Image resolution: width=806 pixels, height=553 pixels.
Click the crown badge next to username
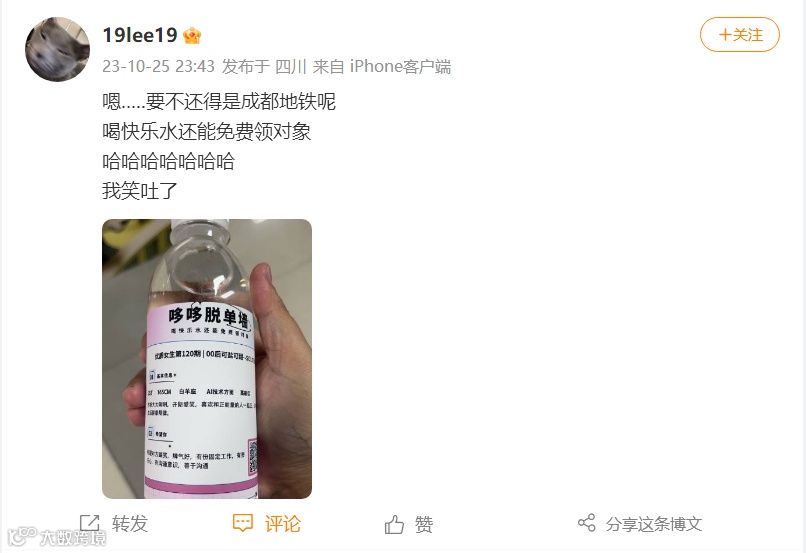point(192,35)
